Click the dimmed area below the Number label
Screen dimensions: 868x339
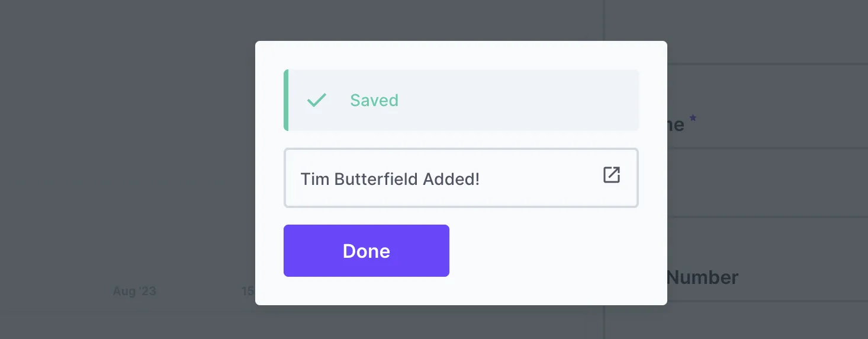pos(764,321)
